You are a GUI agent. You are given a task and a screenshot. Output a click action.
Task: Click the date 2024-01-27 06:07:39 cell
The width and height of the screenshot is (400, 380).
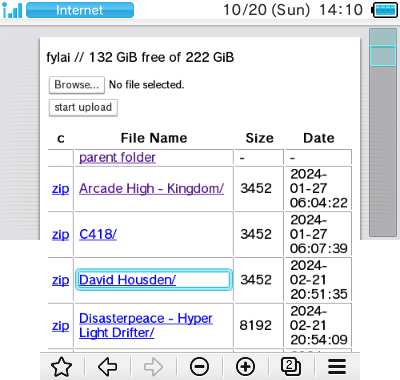(319, 234)
